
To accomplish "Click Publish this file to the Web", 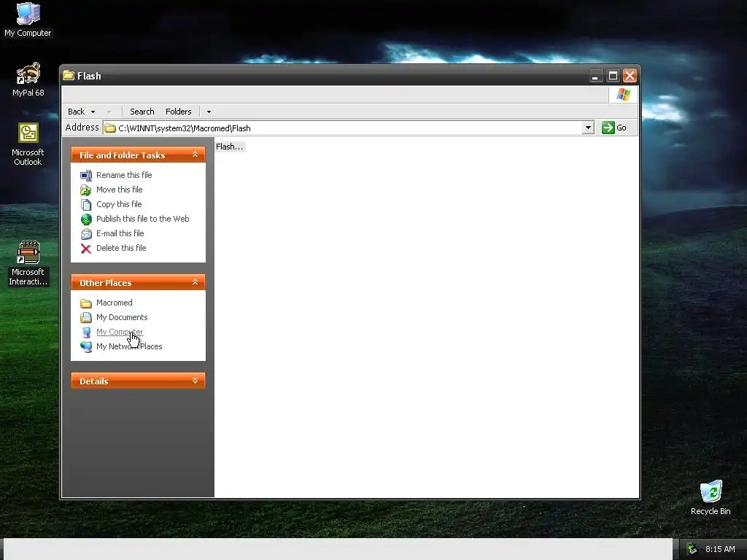I will point(142,219).
